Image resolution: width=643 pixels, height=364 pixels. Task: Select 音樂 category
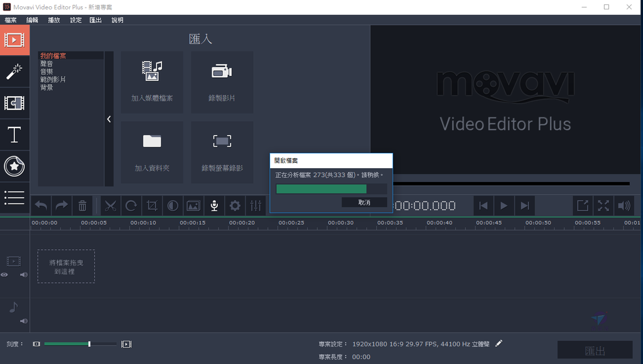(46, 72)
